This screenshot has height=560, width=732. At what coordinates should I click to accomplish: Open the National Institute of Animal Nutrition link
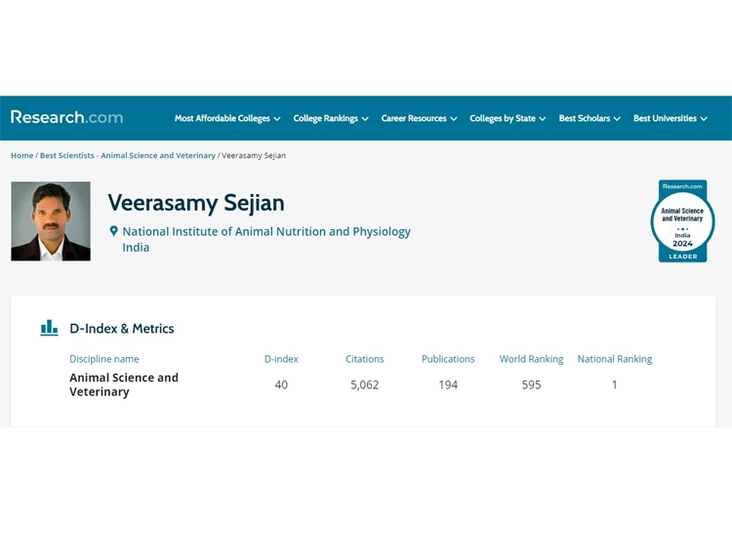coord(266,231)
